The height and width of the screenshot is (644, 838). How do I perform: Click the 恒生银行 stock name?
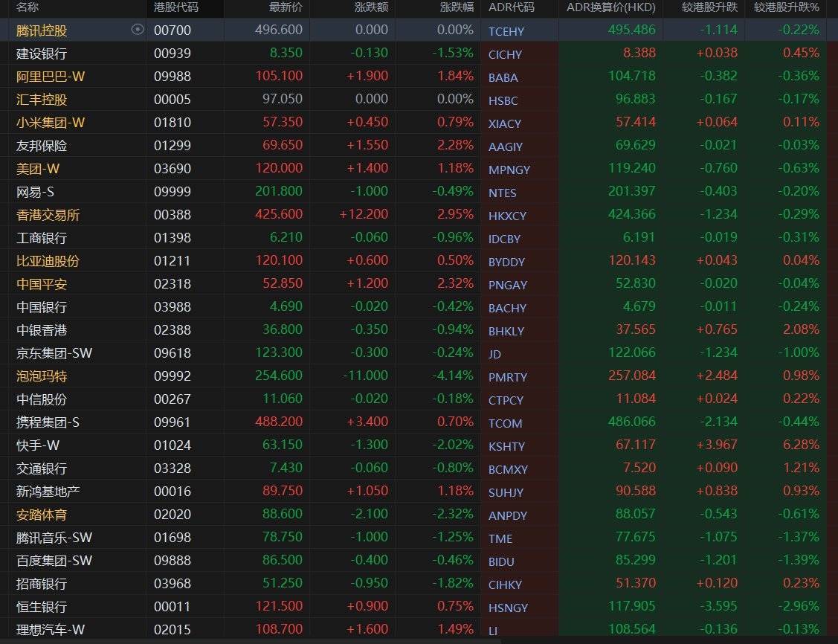click(x=42, y=607)
